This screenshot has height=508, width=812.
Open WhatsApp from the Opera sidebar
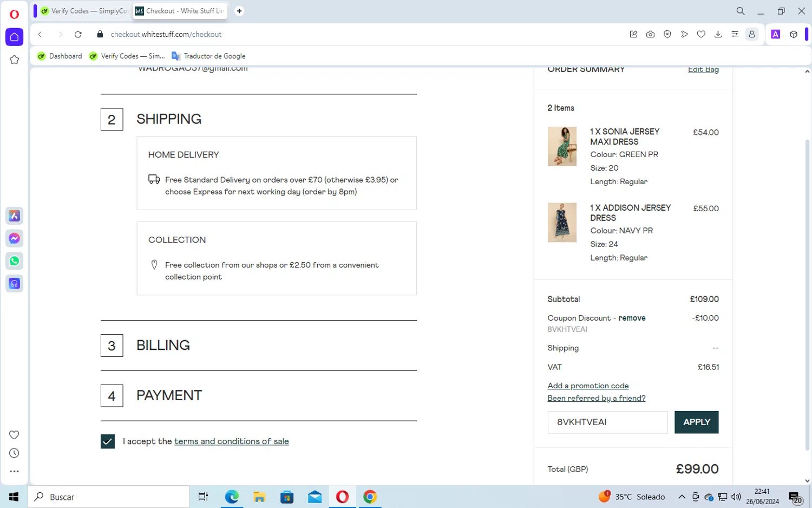[x=15, y=261]
